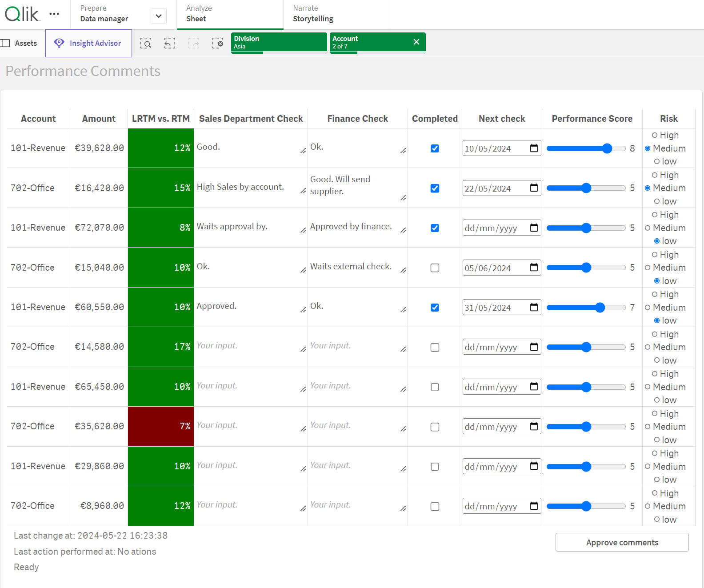Image resolution: width=704 pixels, height=588 pixels.
Task: Open calendar picker for 22/05/2024 date
Action: pyautogui.click(x=534, y=188)
